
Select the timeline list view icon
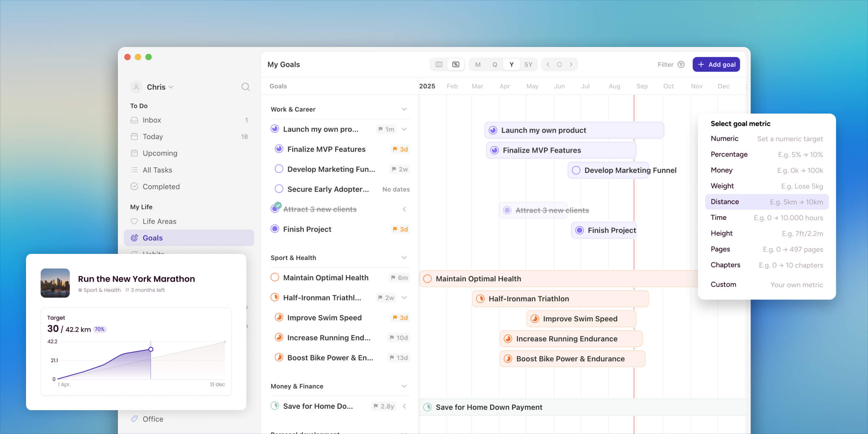click(x=456, y=64)
